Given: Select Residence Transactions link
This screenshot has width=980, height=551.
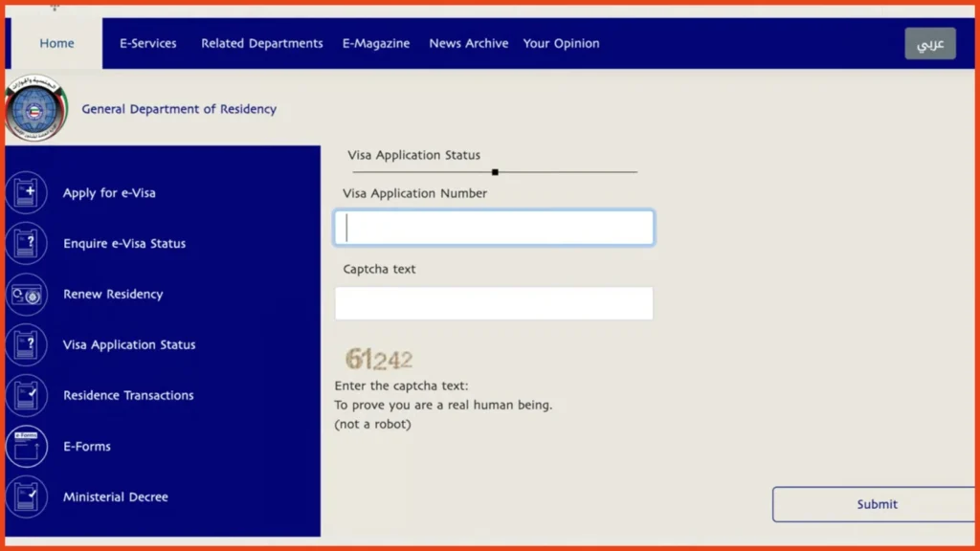Looking at the screenshot, I should click(x=128, y=395).
